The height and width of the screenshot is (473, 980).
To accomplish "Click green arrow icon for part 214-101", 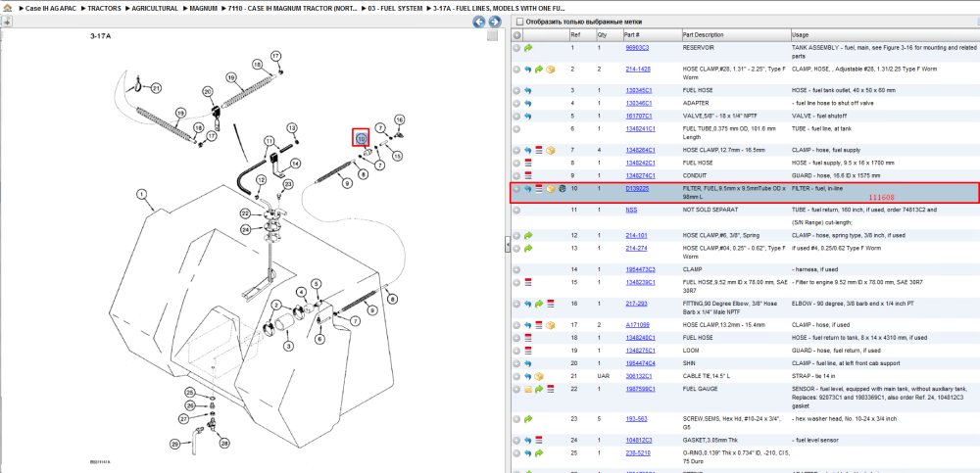I will pyautogui.click(x=528, y=236).
